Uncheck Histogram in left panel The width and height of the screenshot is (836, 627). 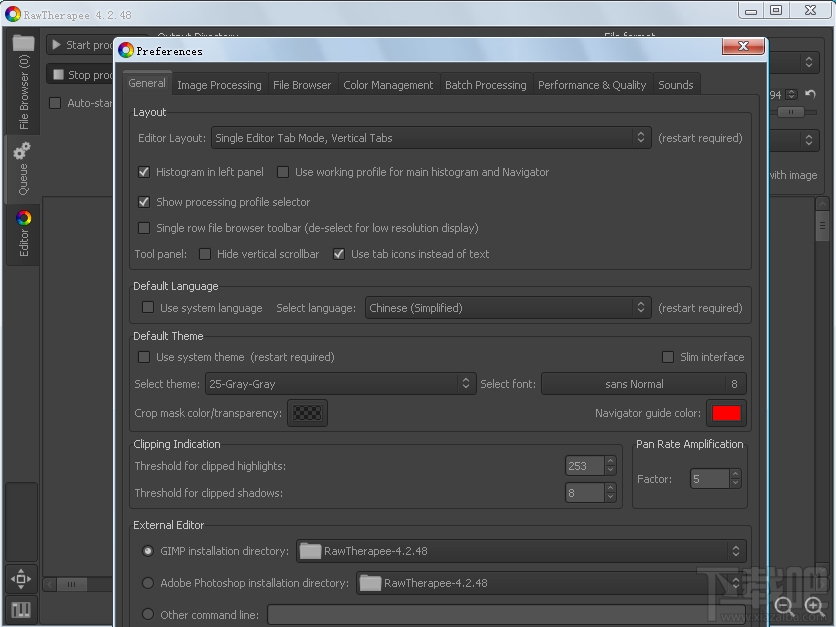144,172
